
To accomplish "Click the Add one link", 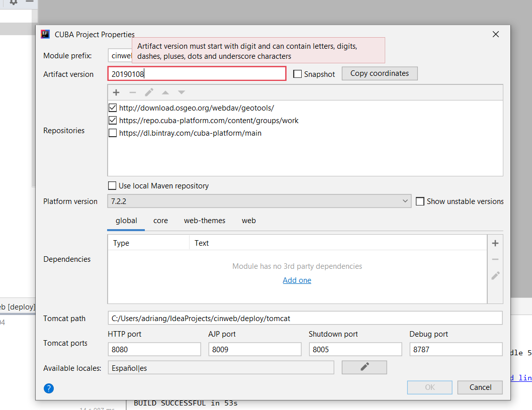I will (x=297, y=280).
